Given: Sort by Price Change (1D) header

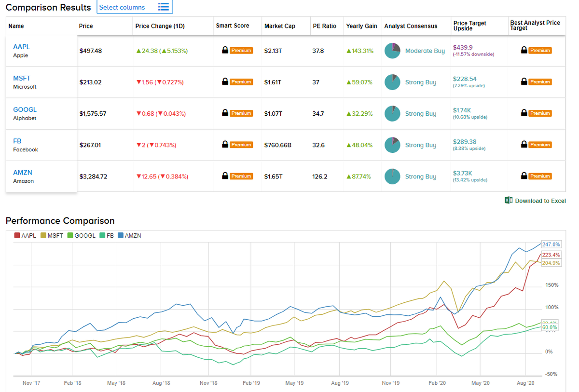Looking at the screenshot, I should [160, 26].
